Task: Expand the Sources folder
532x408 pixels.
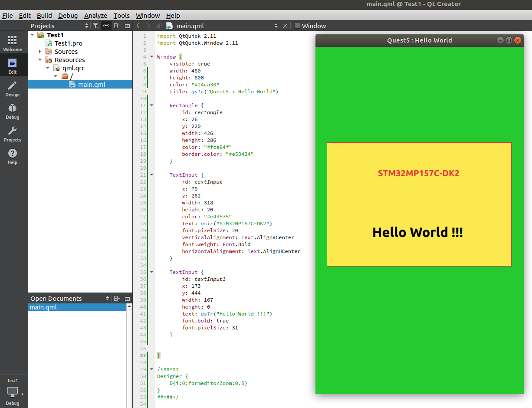Action: tap(40, 52)
